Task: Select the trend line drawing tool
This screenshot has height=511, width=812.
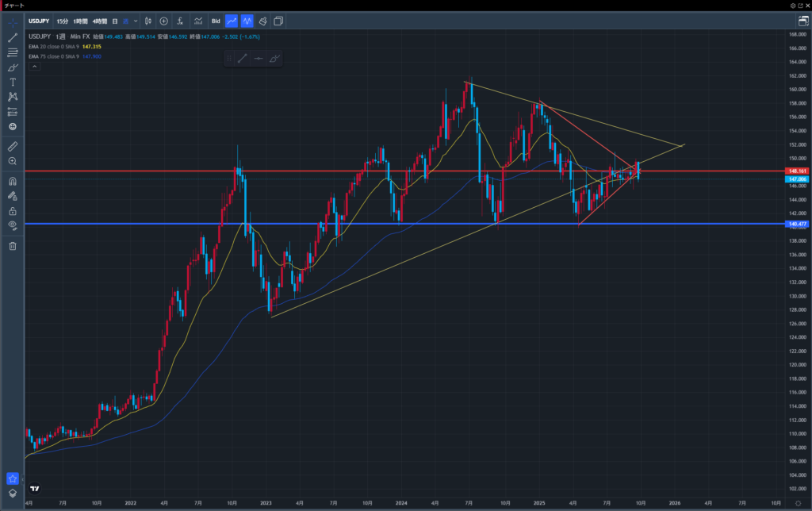Action: pos(13,37)
